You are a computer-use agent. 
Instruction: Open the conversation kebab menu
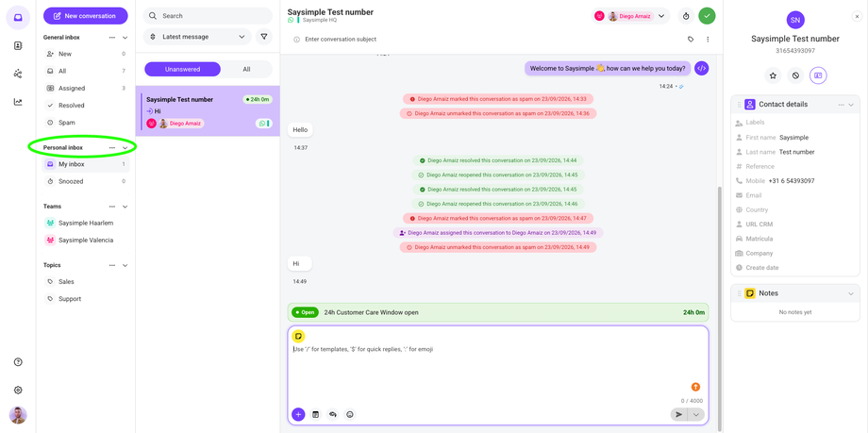click(x=708, y=40)
